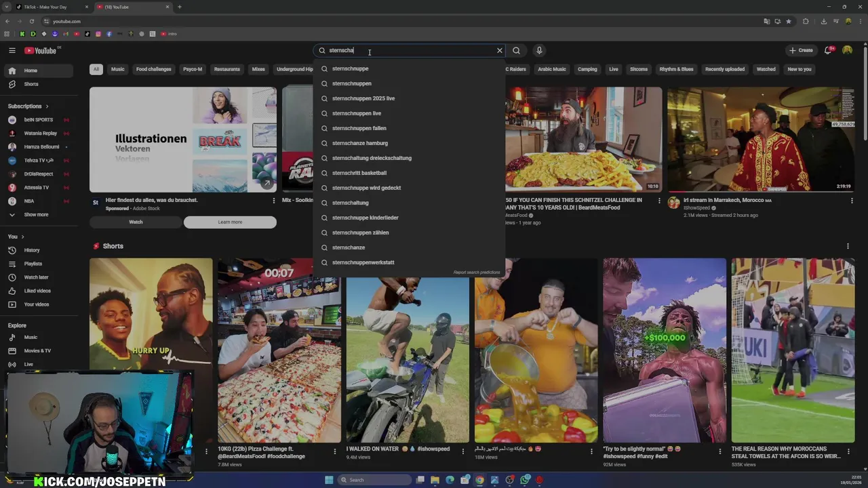Open File Explorer from the taskbar

point(435,480)
